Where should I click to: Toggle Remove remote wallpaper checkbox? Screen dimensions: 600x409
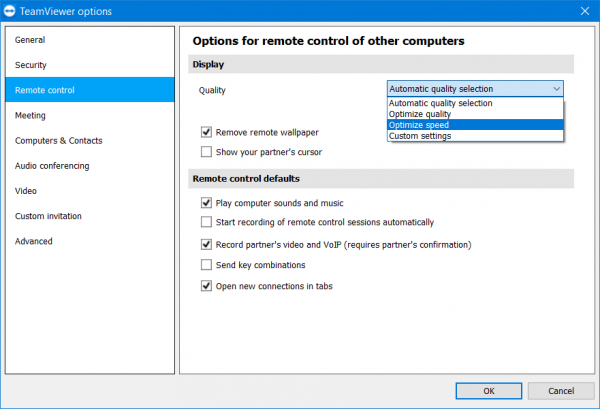tap(206, 132)
